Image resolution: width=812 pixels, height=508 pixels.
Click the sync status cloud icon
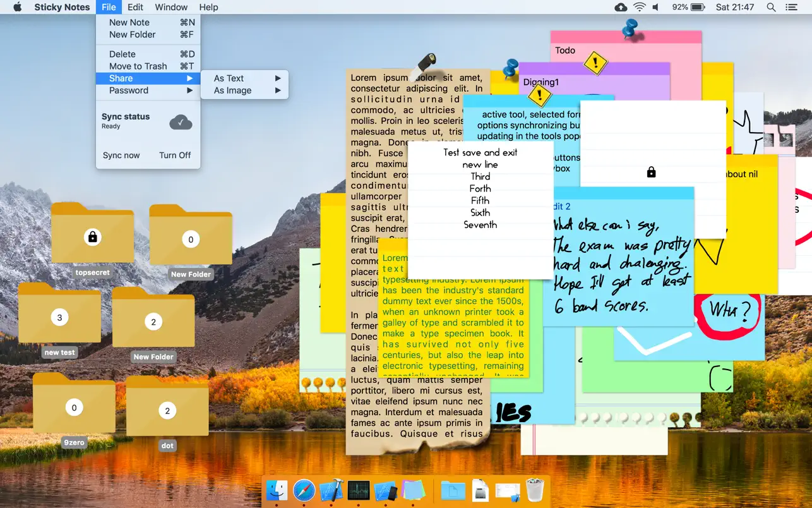point(181,121)
